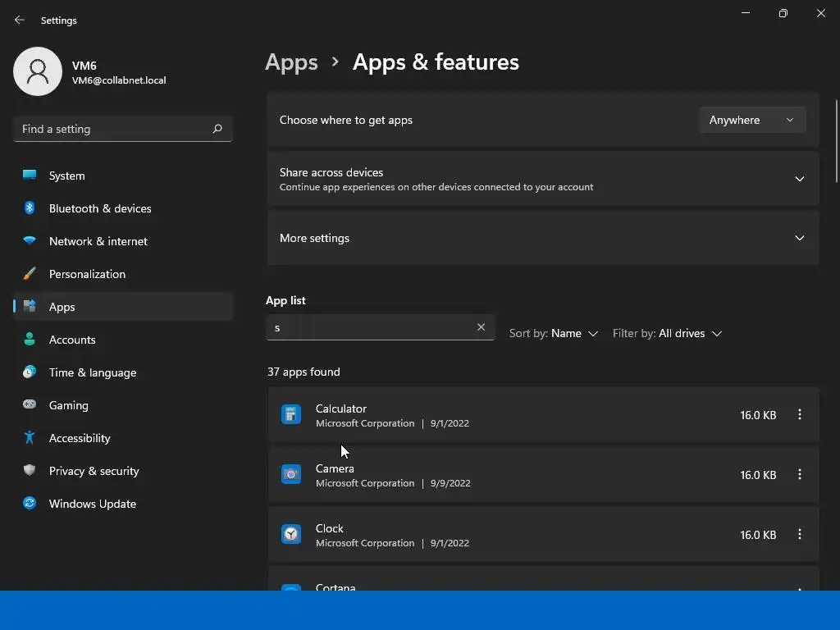
Task: Open Bluetooth & devices settings
Action: coord(100,208)
